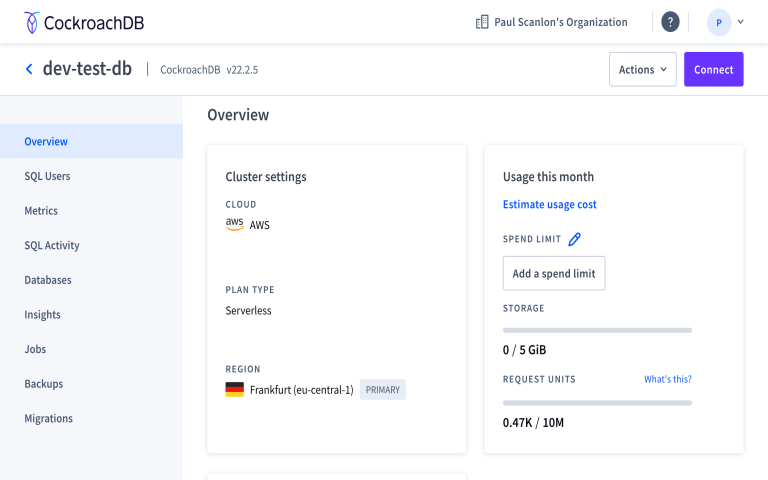Open Databases in the sidebar
This screenshot has height=480, width=768.
91,280
